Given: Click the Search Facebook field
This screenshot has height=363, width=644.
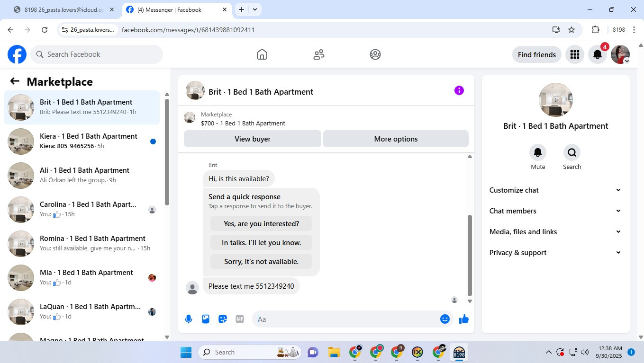Looking at the screenshot, I should point(97,54).
